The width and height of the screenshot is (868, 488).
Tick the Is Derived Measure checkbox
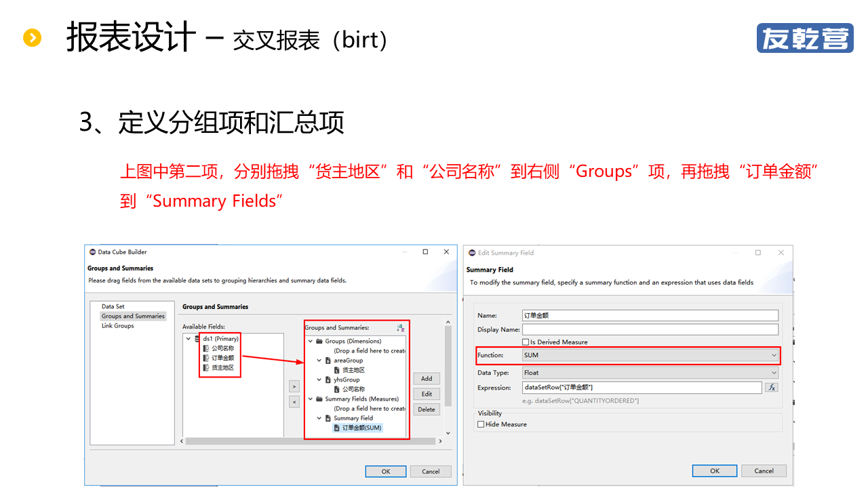pyautogui.click(x=526, y=342)
